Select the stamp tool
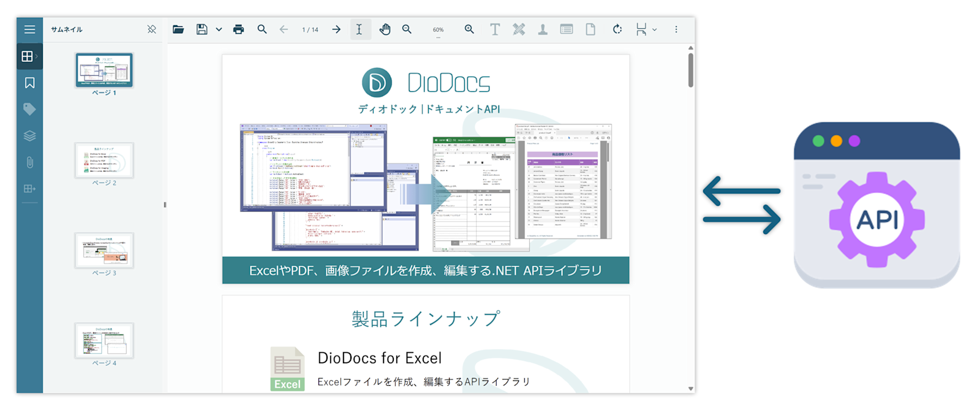Image resolution: width=980 pixels, height=411 pixels. click(543, 29)
